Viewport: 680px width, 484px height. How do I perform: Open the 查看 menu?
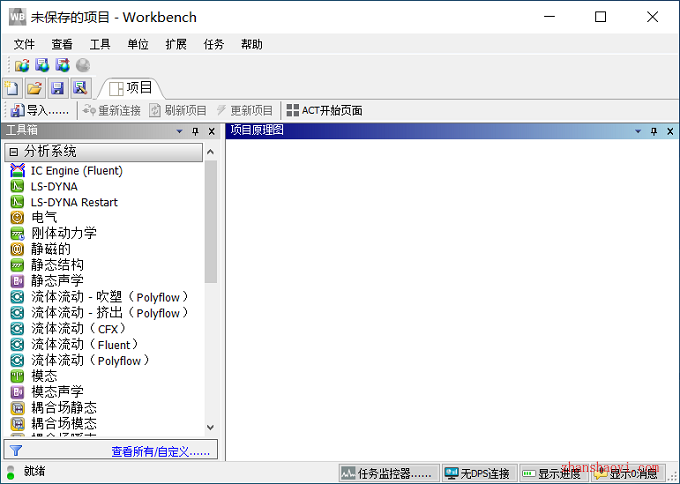pos(62,44)
